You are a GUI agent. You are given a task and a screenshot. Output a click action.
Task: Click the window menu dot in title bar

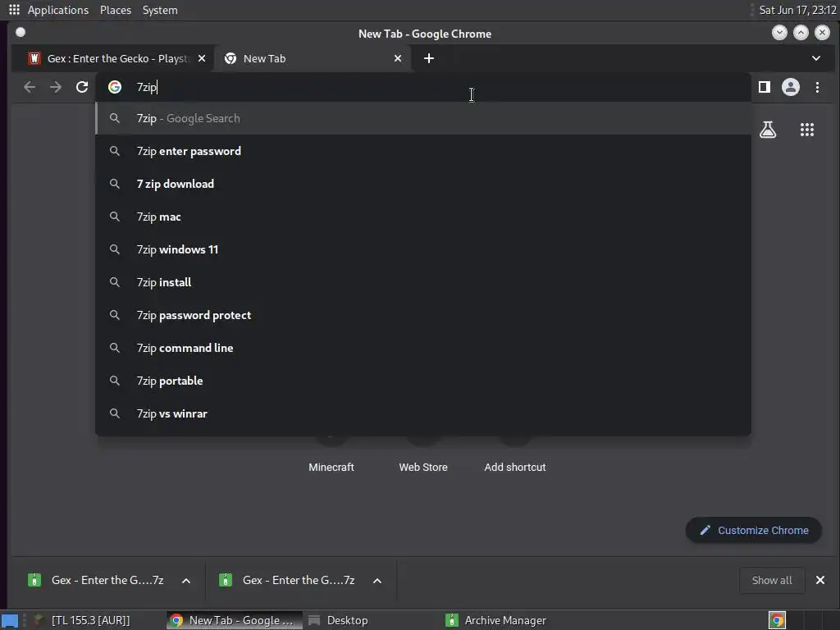tap(21, 33)
